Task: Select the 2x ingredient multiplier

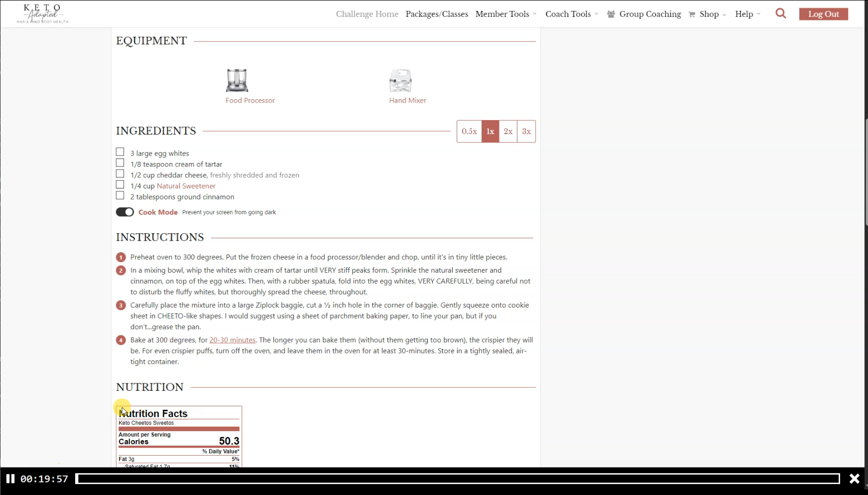Action: click(508, 132)
